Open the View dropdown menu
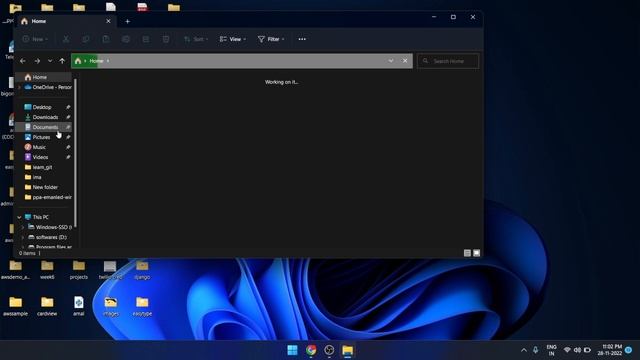Image resolution: width=640 pixels, height=360 pixels. [233, 39]
